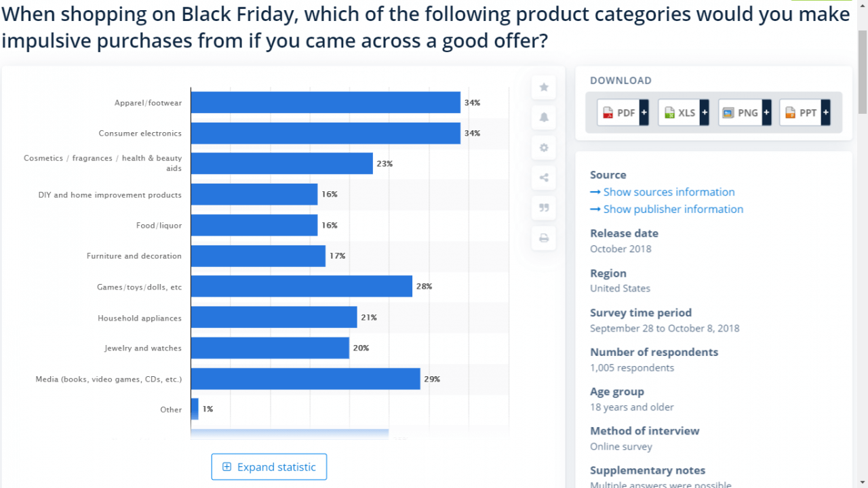
Task: Select the Apparel/footwear chart bar
Action: tap(325, 102)
